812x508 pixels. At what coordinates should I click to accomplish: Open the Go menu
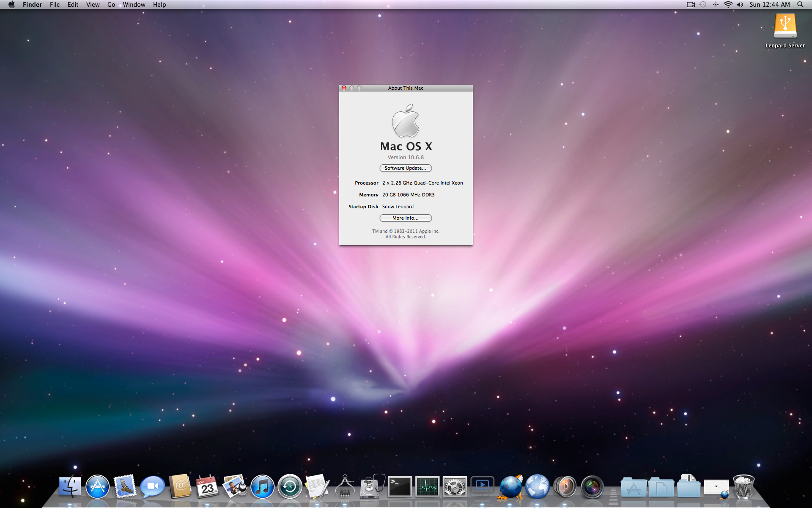[x=111, y=5]
